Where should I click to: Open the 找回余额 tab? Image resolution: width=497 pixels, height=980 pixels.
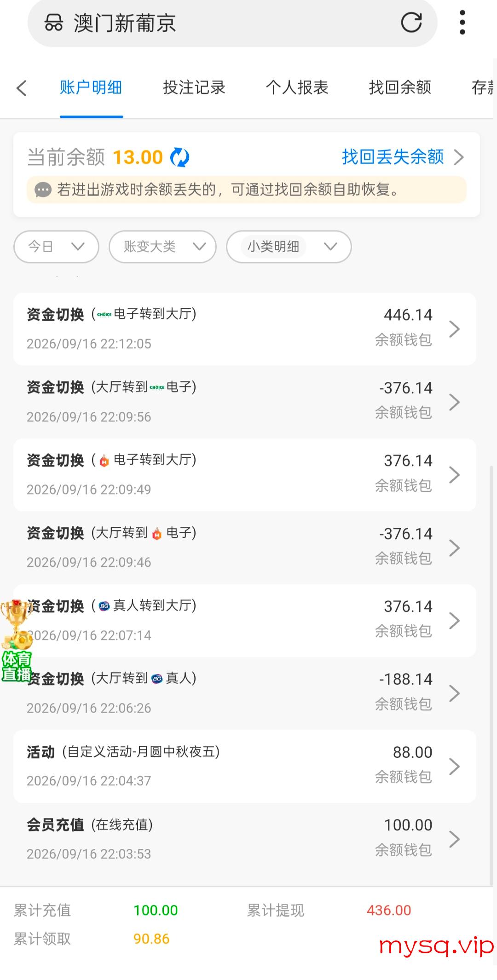tap(400, 87)
